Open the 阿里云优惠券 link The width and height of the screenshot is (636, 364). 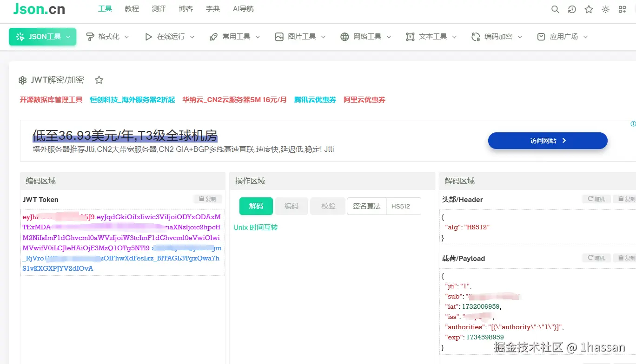tap(364, 100)
